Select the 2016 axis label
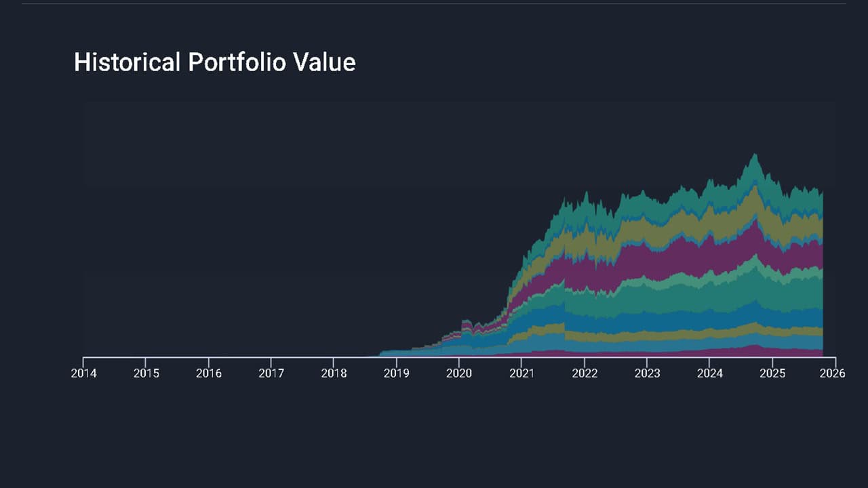868x488 pixels. pyautogui.click(x=209, y=373)
